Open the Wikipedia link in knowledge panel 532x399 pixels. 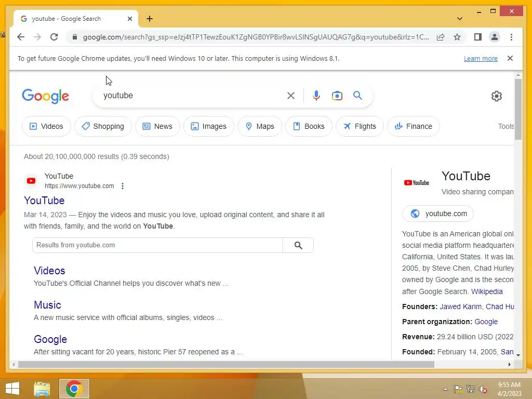487,291
